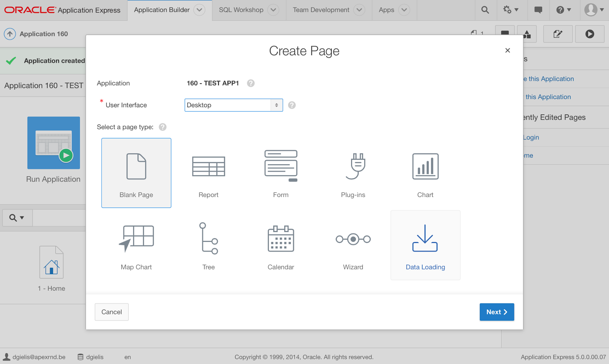Viewport: 609px width, 364px height.
Task: Expand the Team Development dropdown arrow
Action: pyautogui.click(x=359, y=10)
